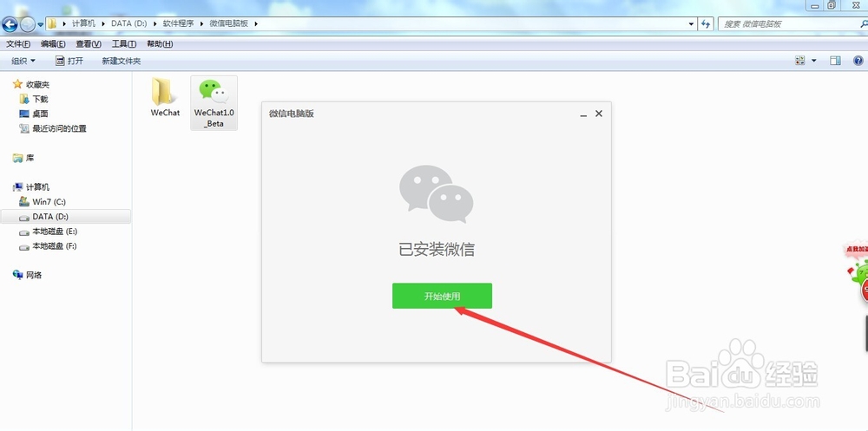This screenshot has width=868, height=431.
Task: Open the address bar history dropdown
Action: 691,23
